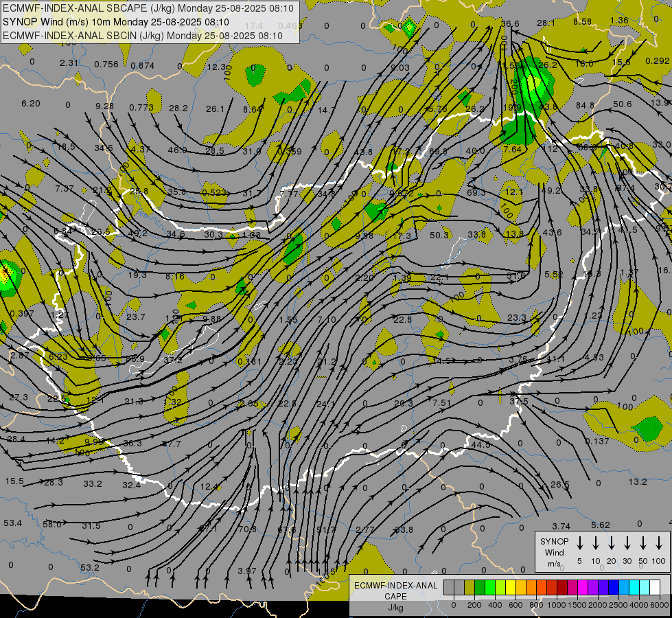Click the 13.2 value on the map
The width and height of the screenshot is (672, 618).
tap(638, 482)
